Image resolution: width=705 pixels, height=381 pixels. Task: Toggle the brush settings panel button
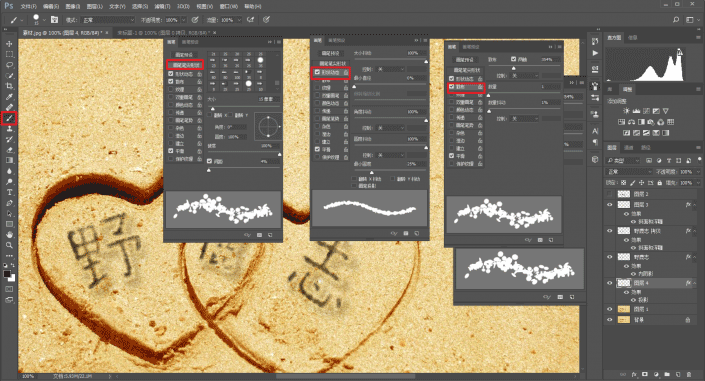click(54, 20)
